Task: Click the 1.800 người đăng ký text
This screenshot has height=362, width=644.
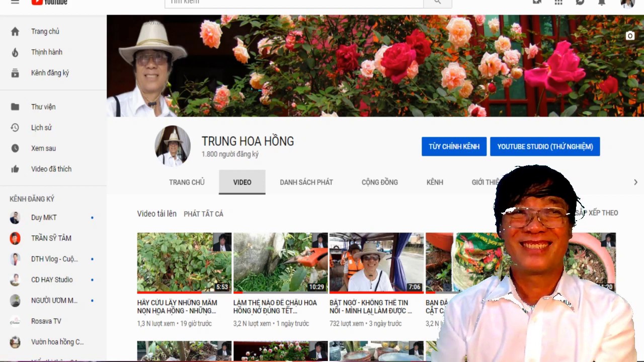Action: (x=230, y=154)
